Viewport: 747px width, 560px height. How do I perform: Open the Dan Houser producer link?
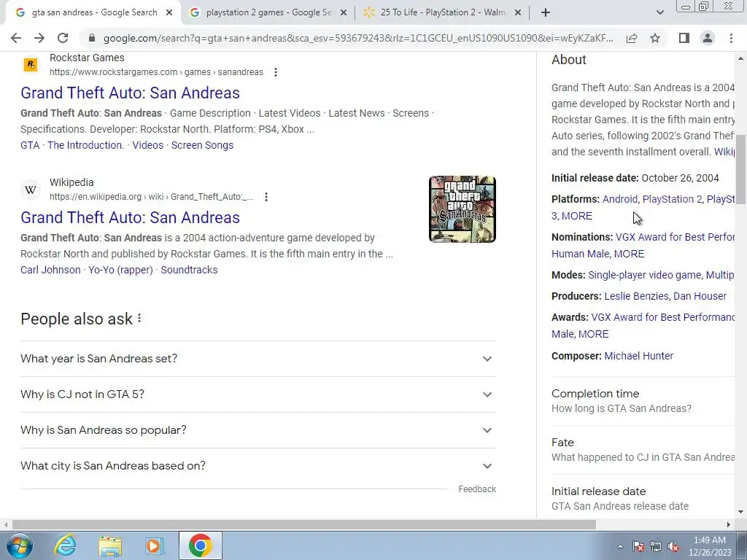(x=700, y=296)
